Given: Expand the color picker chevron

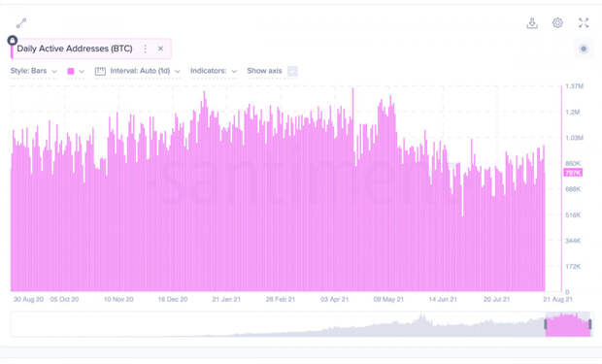Looking at the screenshot, I should pos(82,72).
